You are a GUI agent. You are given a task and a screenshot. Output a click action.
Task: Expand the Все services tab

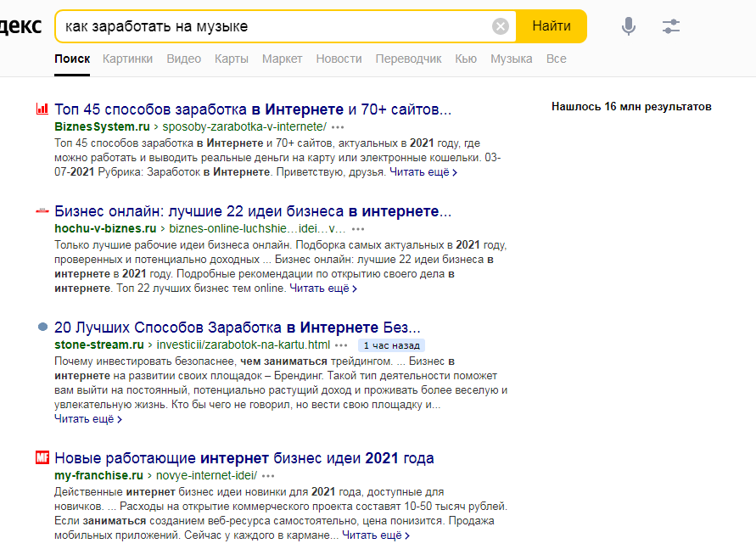pyautogui.click(x=557, y=59)
